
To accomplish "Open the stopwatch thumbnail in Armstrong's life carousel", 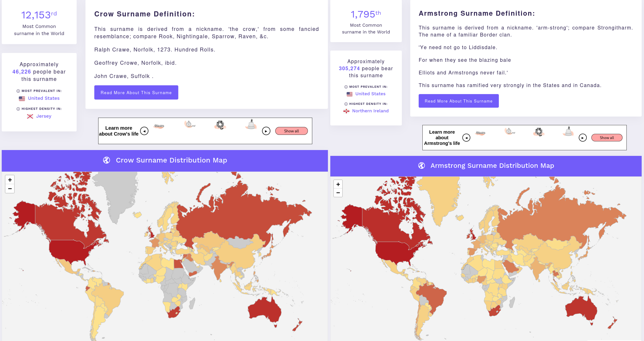I will (510, 131).
